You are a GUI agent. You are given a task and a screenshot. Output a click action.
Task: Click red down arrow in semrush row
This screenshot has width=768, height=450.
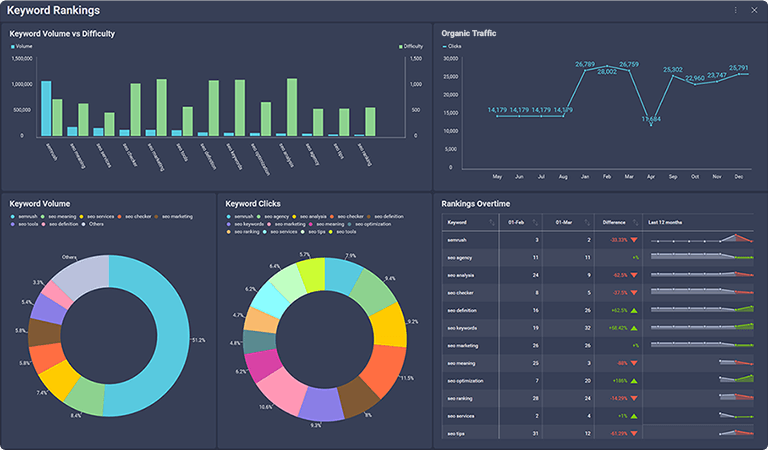click(634, 240)
